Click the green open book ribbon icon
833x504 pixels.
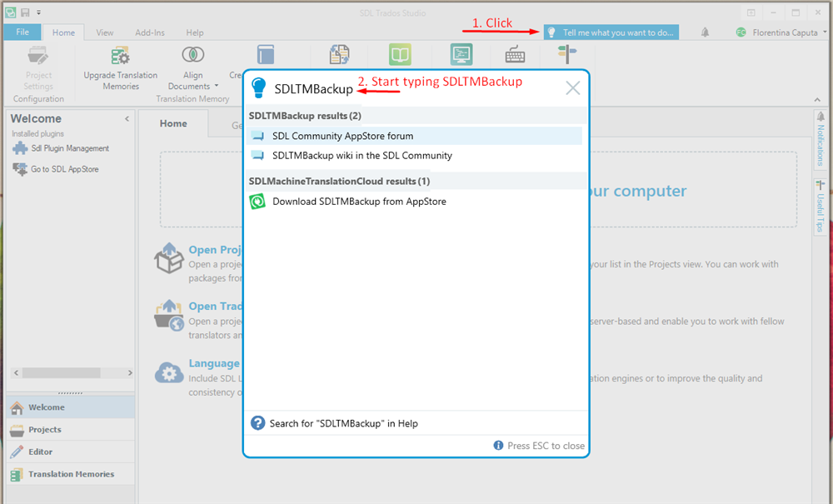(x=400, y=55)
